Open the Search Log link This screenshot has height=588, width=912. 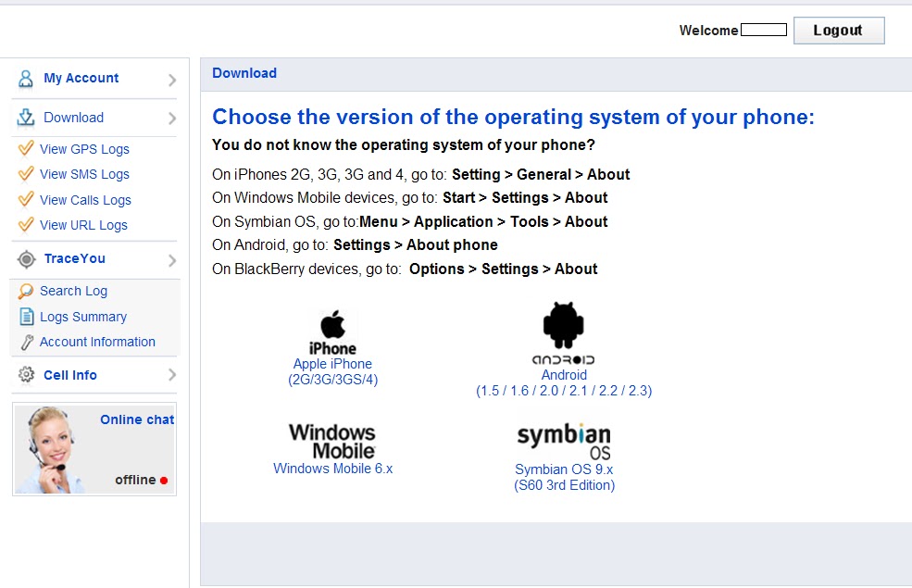pyautogui.click(x=73, y=291)
